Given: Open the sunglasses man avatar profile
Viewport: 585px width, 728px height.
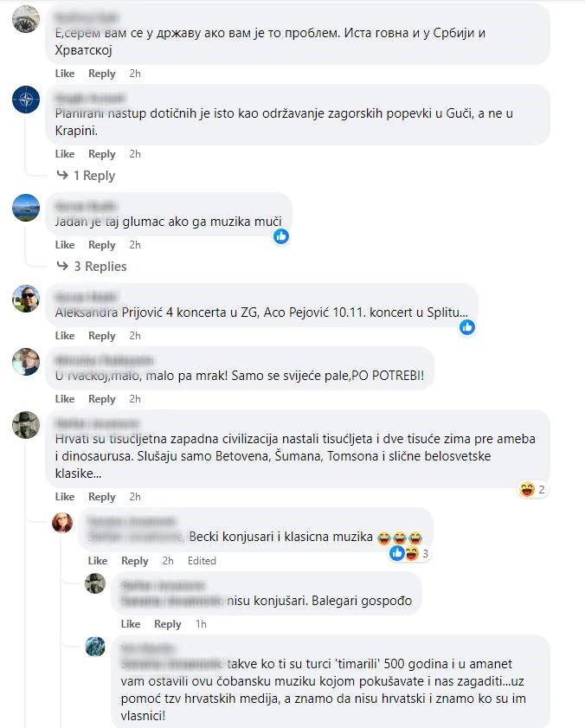Looking at the screenshot, I should [x=26, y=299].
